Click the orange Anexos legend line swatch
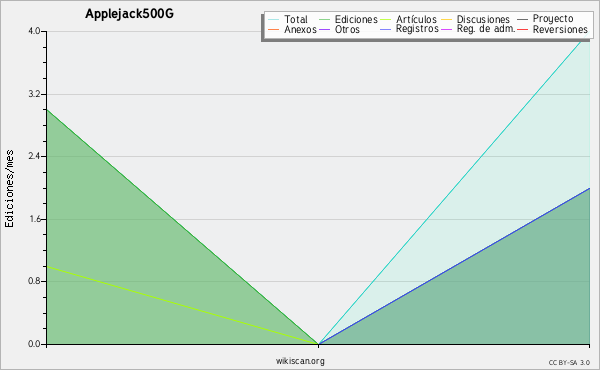Screen dimensions: 600x370 (x=273, y=29)
